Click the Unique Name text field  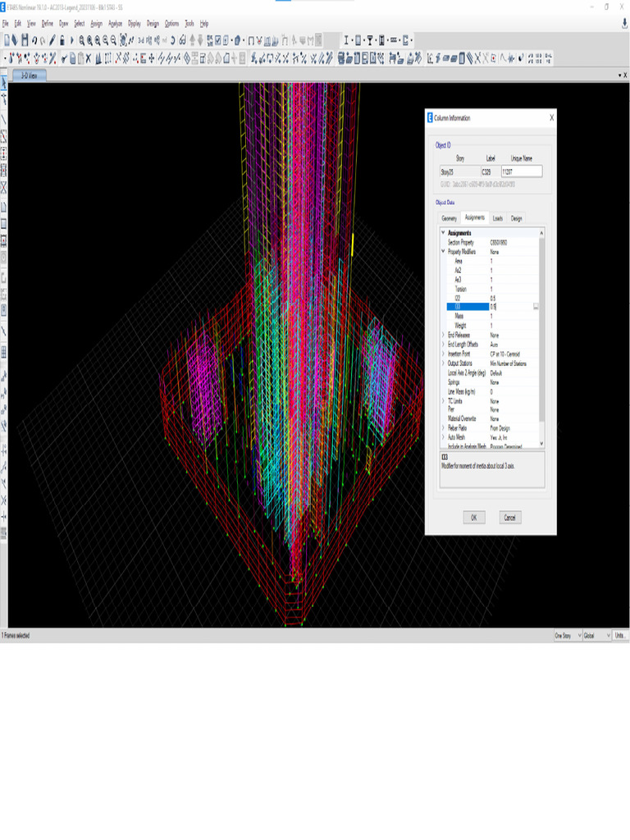point(521,171)
